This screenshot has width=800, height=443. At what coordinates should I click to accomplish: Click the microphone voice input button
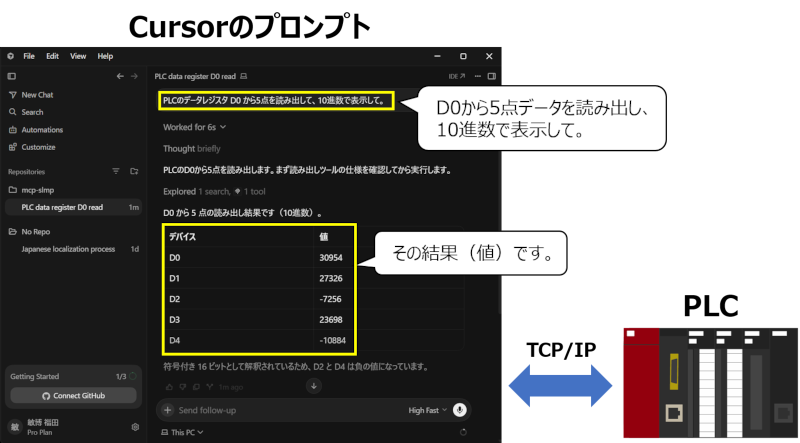(x=460, y=410)
